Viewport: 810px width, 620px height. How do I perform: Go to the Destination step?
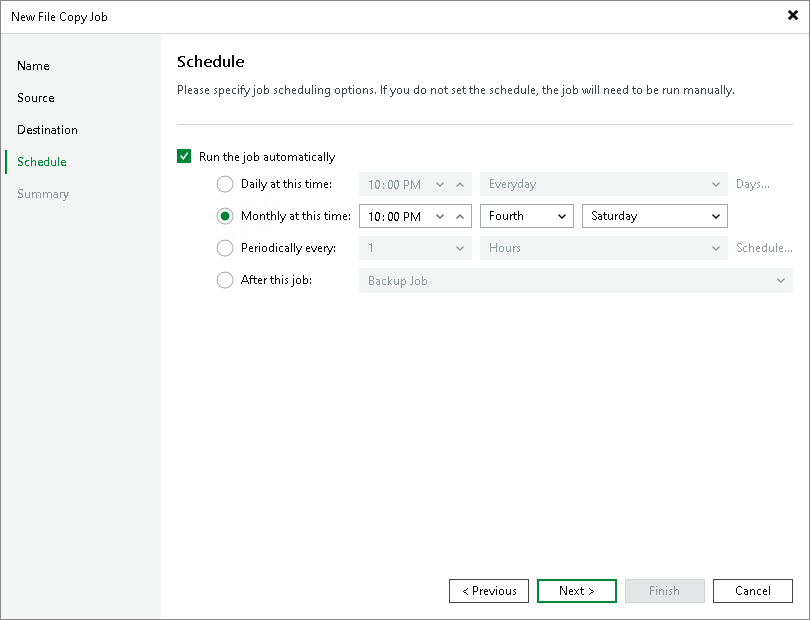tap(47, 130)
